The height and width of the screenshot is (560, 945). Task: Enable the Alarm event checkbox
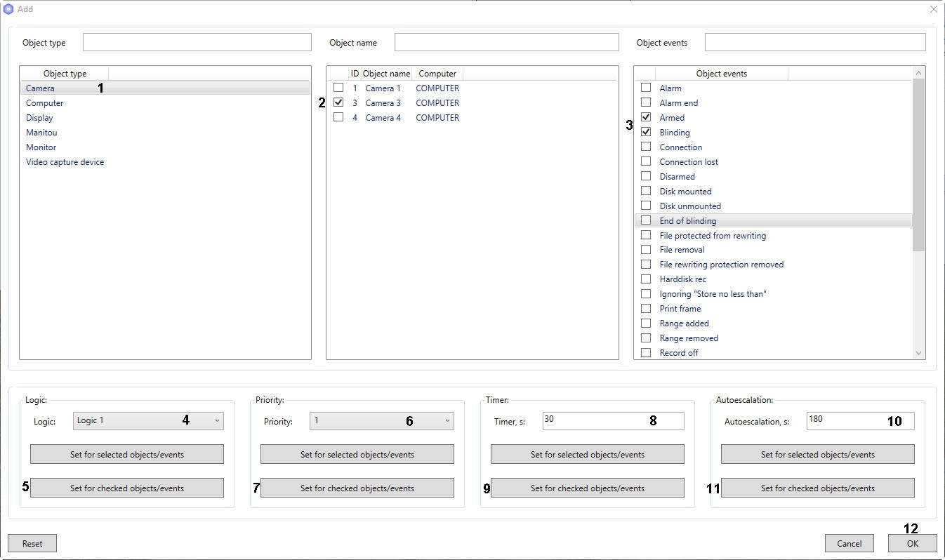point(646,88)
